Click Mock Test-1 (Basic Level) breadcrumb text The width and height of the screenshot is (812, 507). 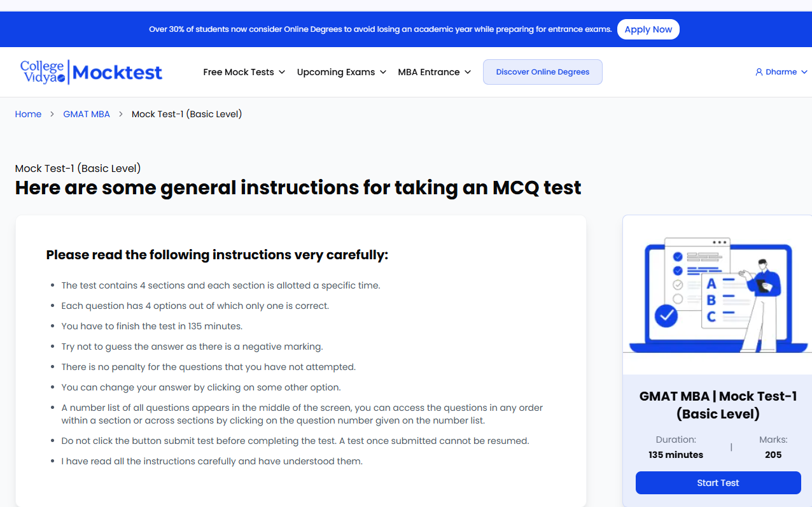186,114
